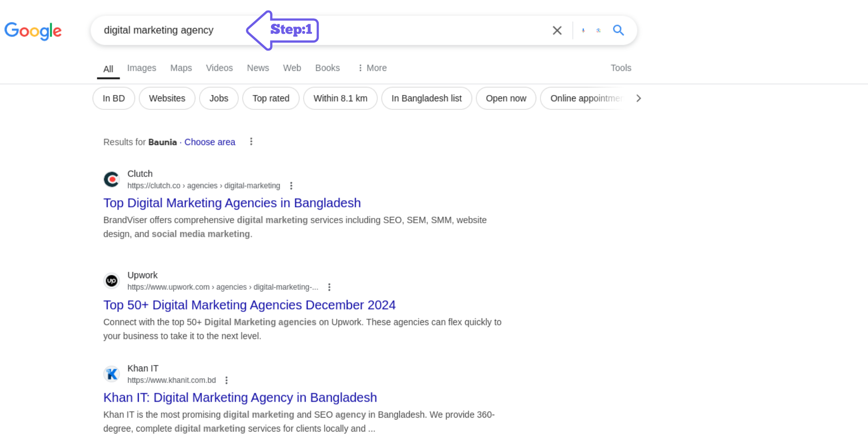Open options for Results for Baunia
Viewport: 868px width, 434px height.
pos(251,141)
